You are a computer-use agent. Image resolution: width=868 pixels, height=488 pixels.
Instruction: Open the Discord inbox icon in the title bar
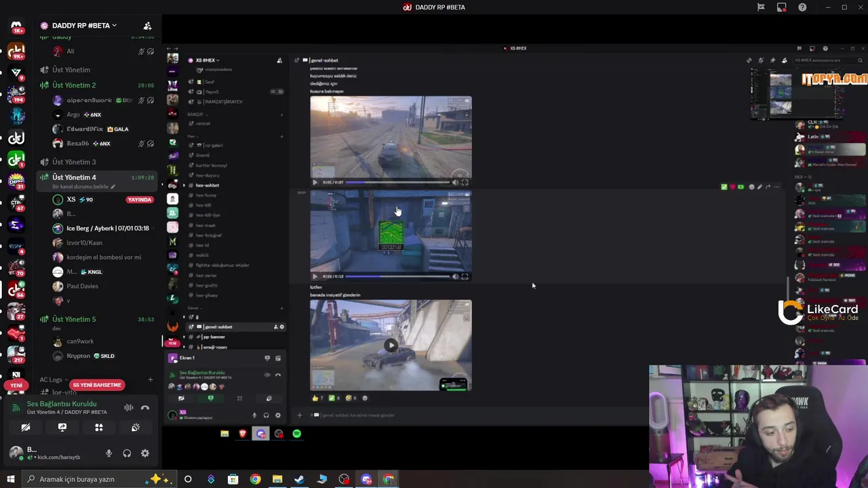[782, 7]
